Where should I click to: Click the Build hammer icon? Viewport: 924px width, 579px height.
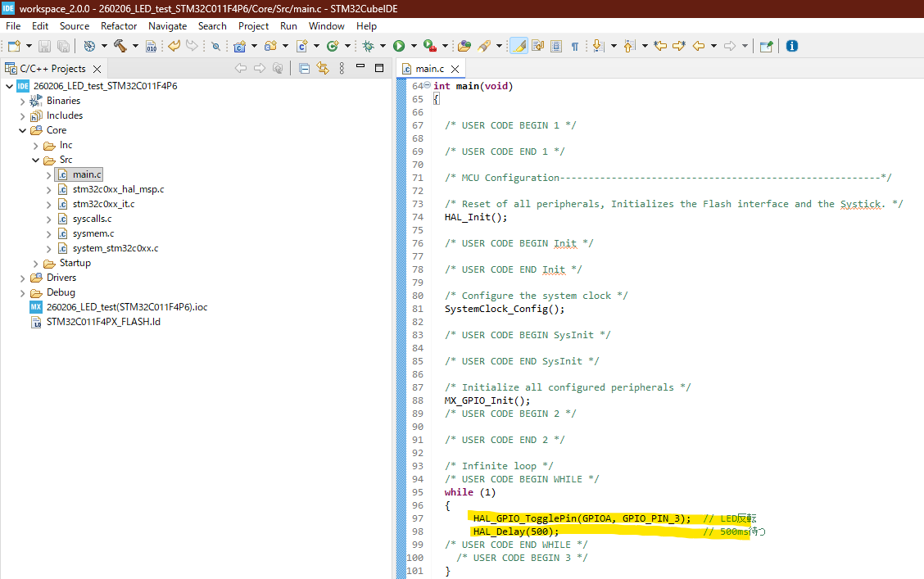[120, 46]
